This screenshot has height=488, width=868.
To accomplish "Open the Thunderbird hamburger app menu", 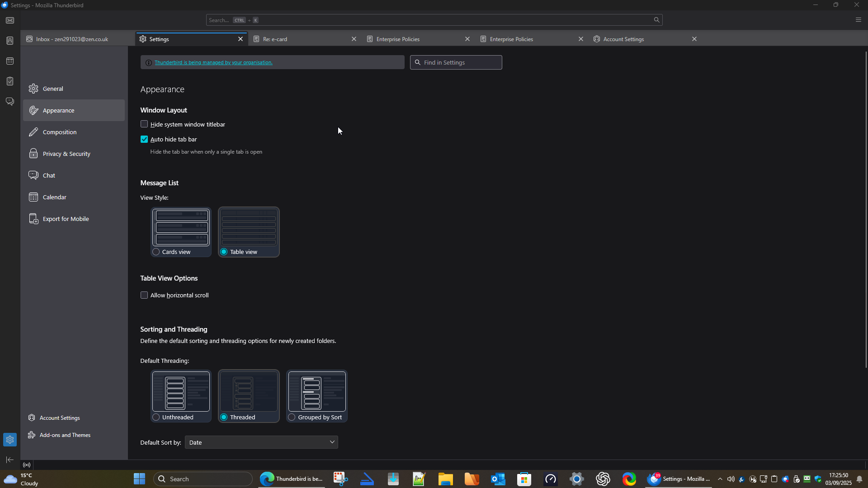I will point(858,20).
